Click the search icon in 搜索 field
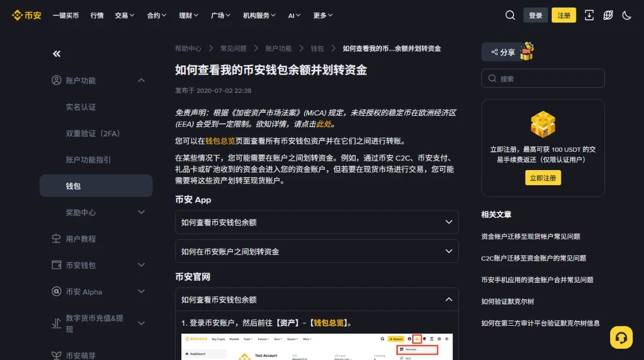This screenshot has height=360, width=644. tap(492, 78)
